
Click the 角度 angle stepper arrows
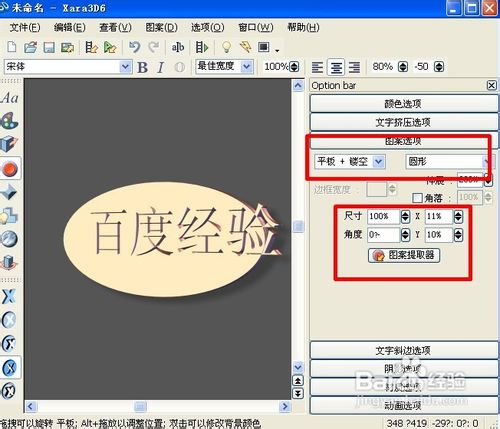(x=405, y=235)
